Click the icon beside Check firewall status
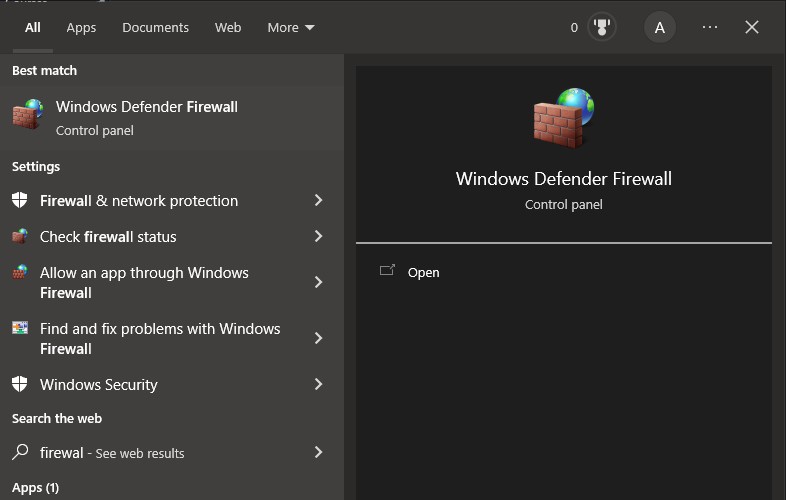The image size is (786, 500). (20, 236)
